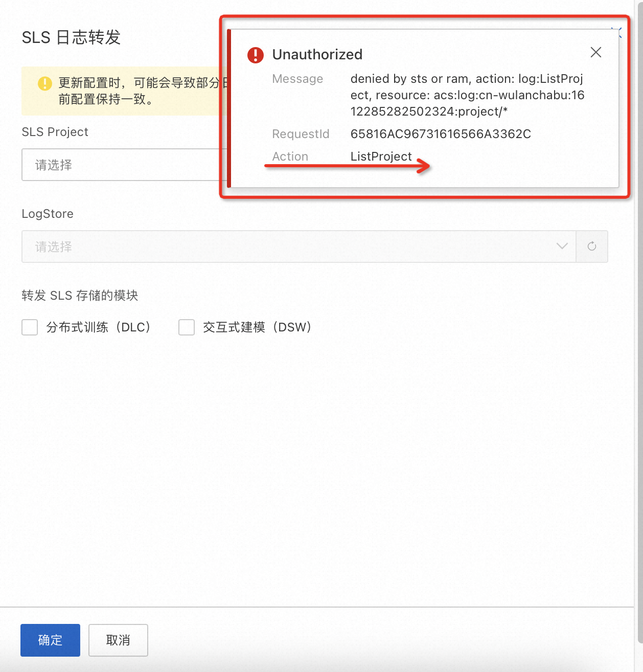Click the RequestId value 65816AC96731616566A3362C
Image resolution: width=643 pixels, height=672 pixels.
[x=441, y=134]
